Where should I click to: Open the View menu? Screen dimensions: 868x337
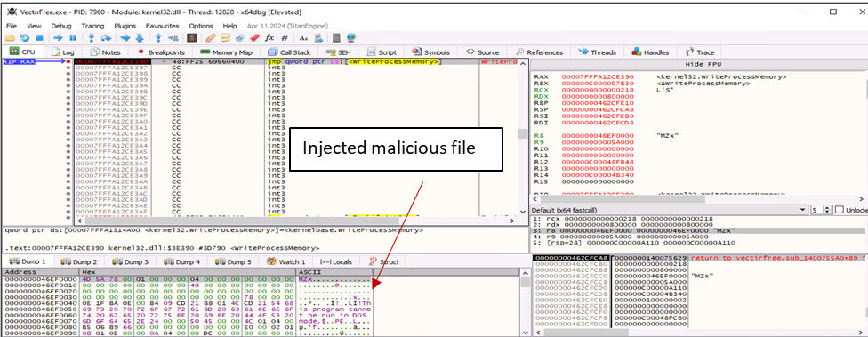[35, 26]
